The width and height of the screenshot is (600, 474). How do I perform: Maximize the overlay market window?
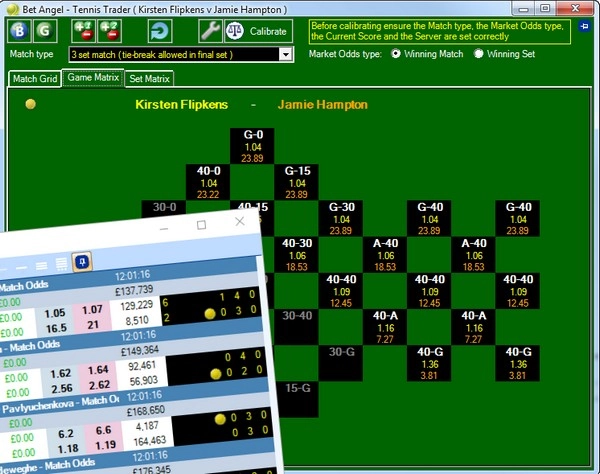pyautogui.click(x=201, y=225)
